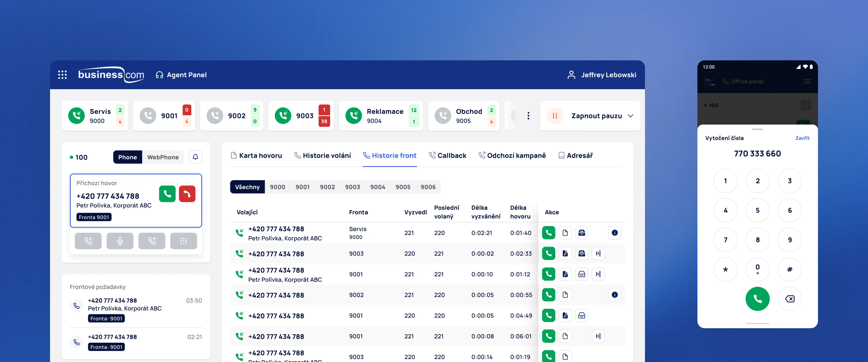This screenshot has width=868, height=362.
Task: Filter by queue 9006
Action: (x=428, y=187)
